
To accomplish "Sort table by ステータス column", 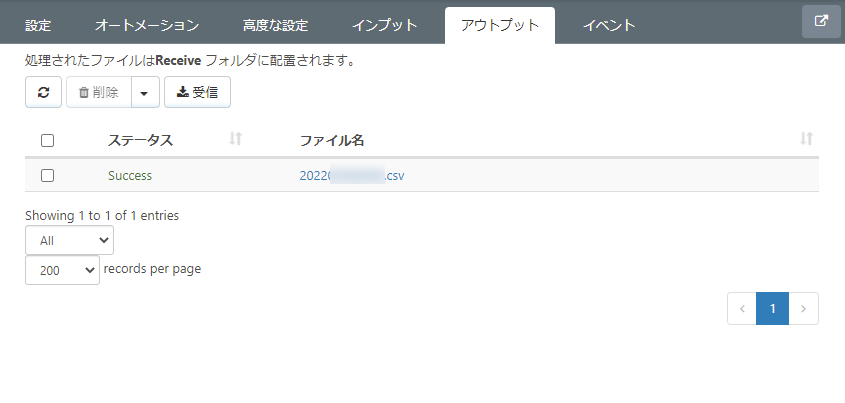I will [x=236, y=139].
